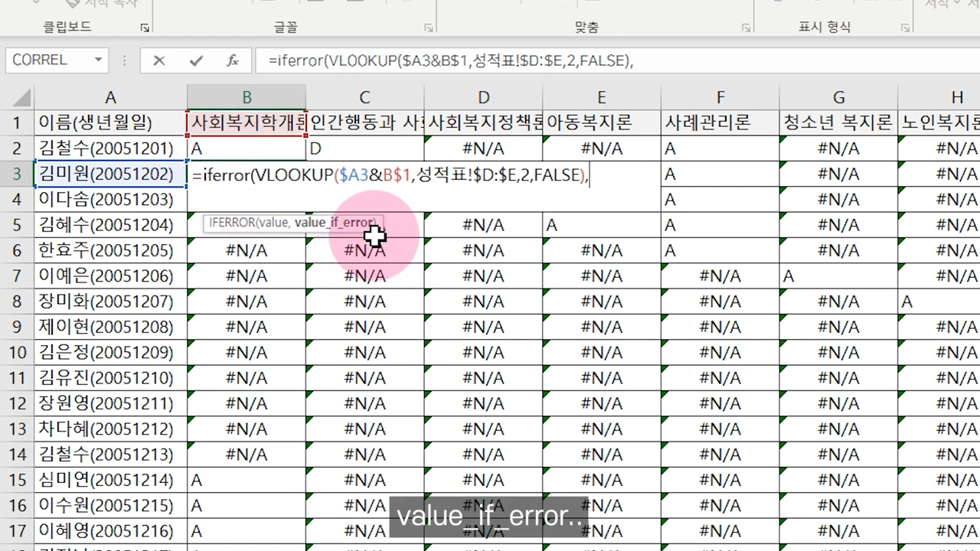Screen dimensions: 980x551
Task: Select column D header
Action: coord(483,97)
